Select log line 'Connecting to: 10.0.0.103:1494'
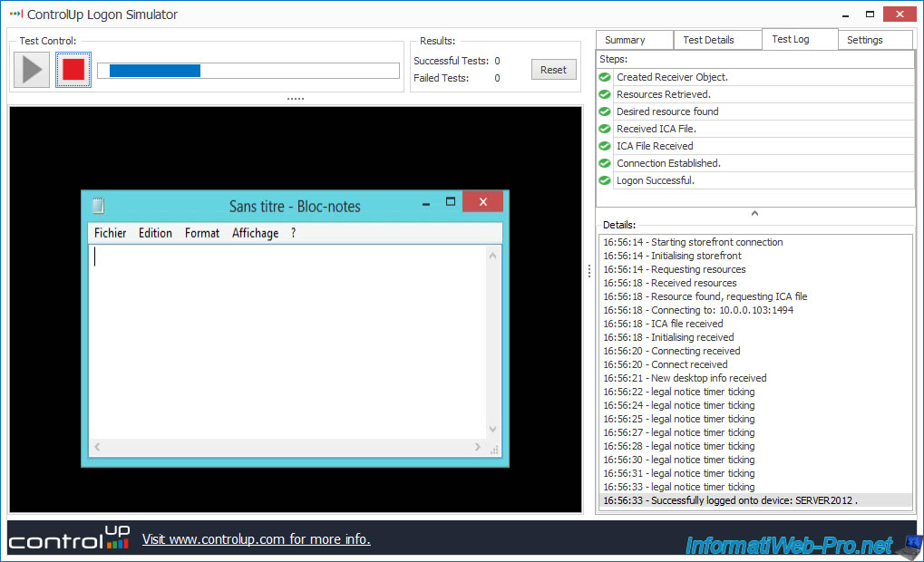 coord(756,310)
